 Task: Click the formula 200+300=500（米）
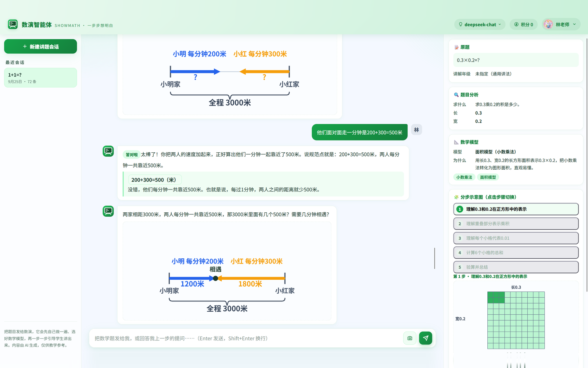[155, 180]
